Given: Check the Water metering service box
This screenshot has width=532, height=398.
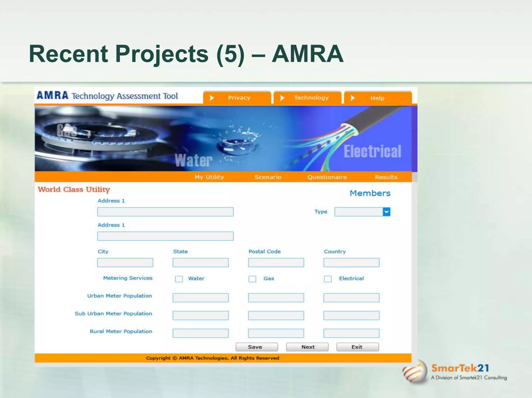Looking at the screenshot, I should pos(179,279).
